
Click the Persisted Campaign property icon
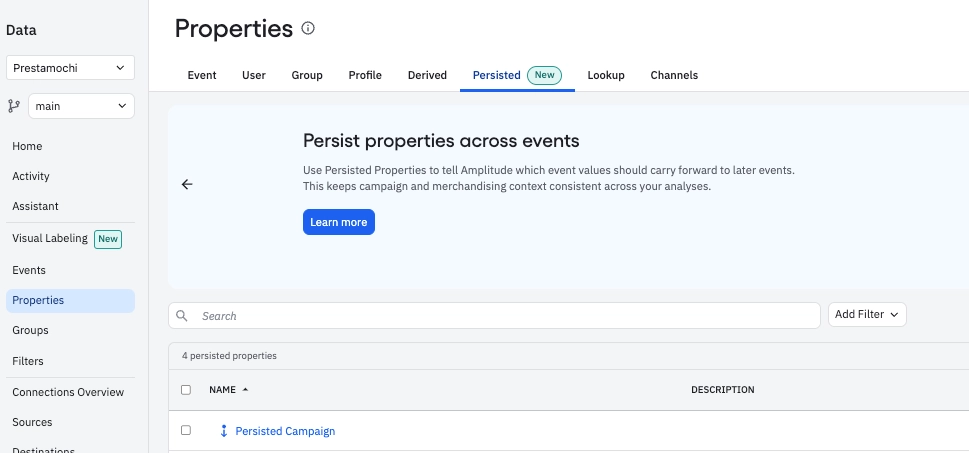pos(224,431)
